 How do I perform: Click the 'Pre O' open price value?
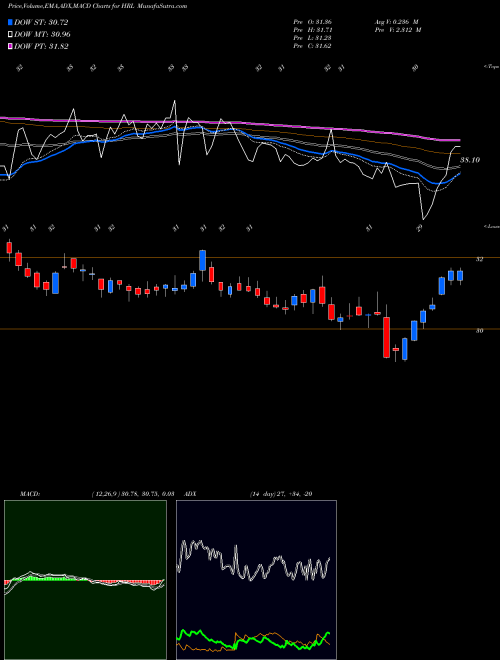[312, 22]
